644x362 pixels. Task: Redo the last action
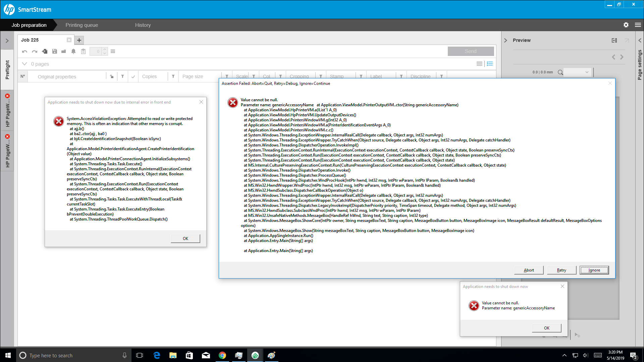tap(34, 51)
